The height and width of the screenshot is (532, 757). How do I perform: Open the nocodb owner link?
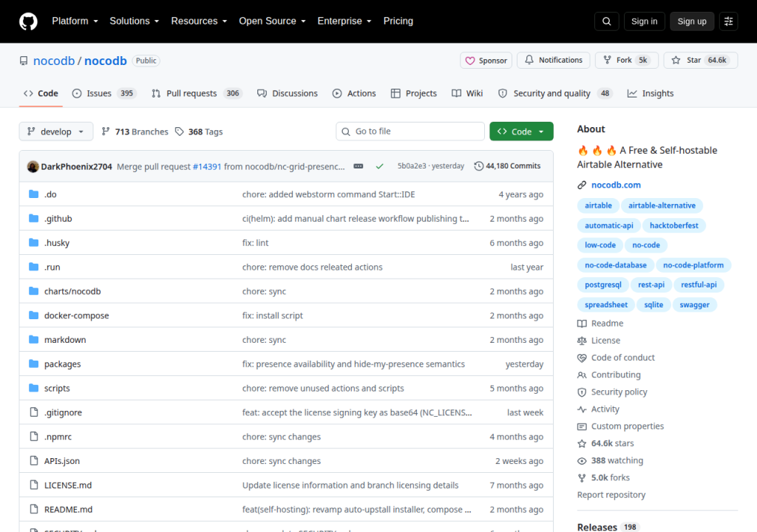tap(54, 61)
